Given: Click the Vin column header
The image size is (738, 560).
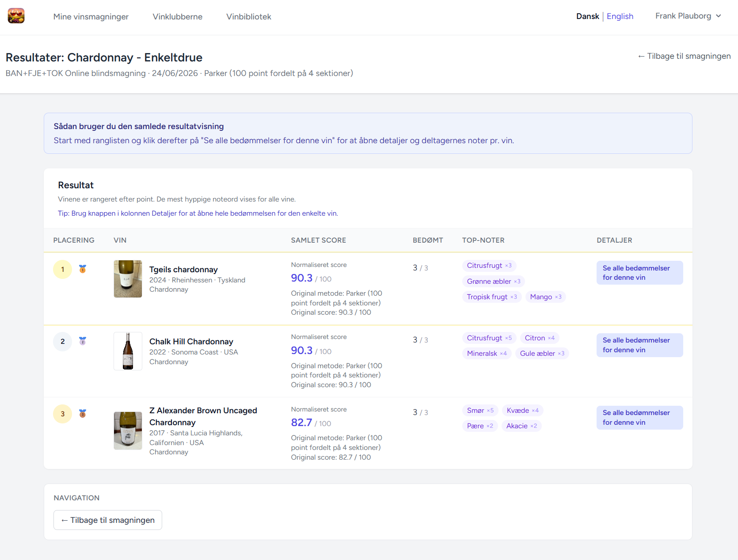Looking at the screenshot, I should [120, 240].
